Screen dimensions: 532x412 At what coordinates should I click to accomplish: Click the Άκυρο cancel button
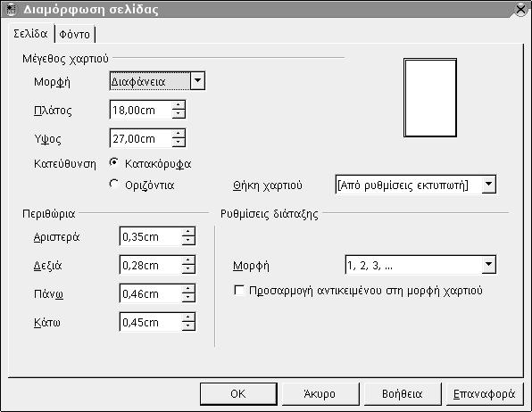point(320,393)
